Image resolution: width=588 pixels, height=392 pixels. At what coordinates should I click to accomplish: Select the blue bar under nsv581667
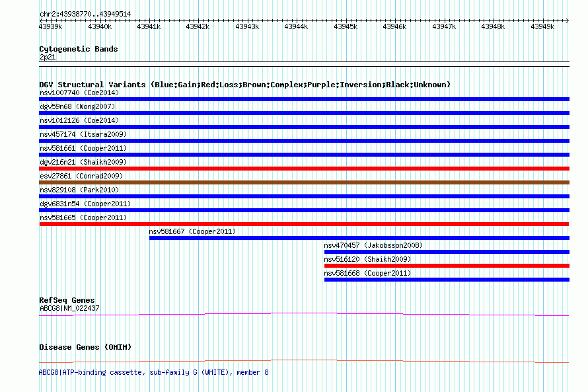(359, 238)
